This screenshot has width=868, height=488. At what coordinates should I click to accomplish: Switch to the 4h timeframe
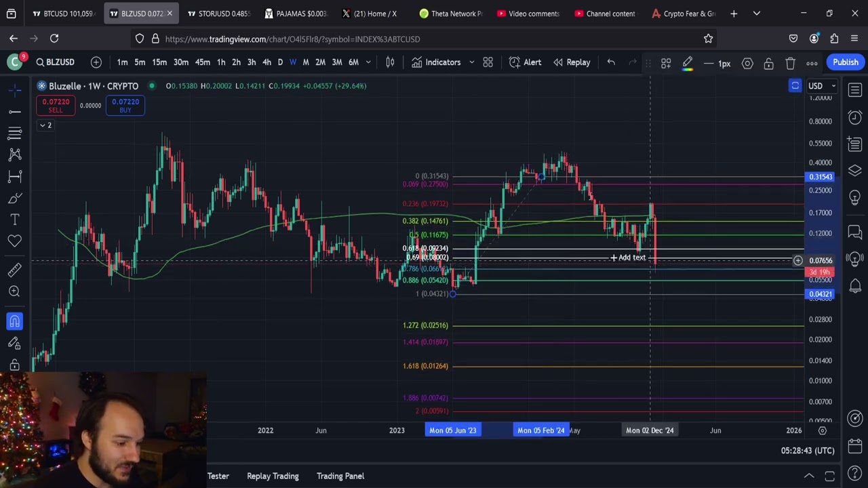(267, 62)
